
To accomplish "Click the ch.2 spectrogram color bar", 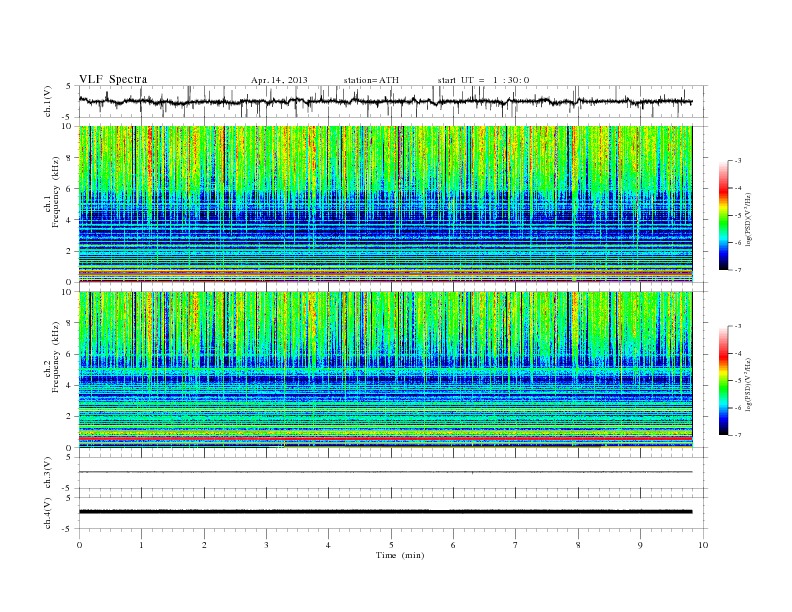I will coord(723,380).
